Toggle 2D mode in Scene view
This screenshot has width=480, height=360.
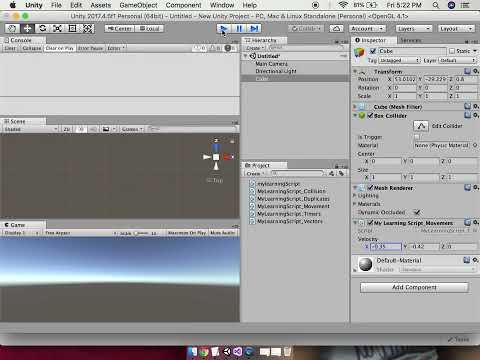pos(67,129)
